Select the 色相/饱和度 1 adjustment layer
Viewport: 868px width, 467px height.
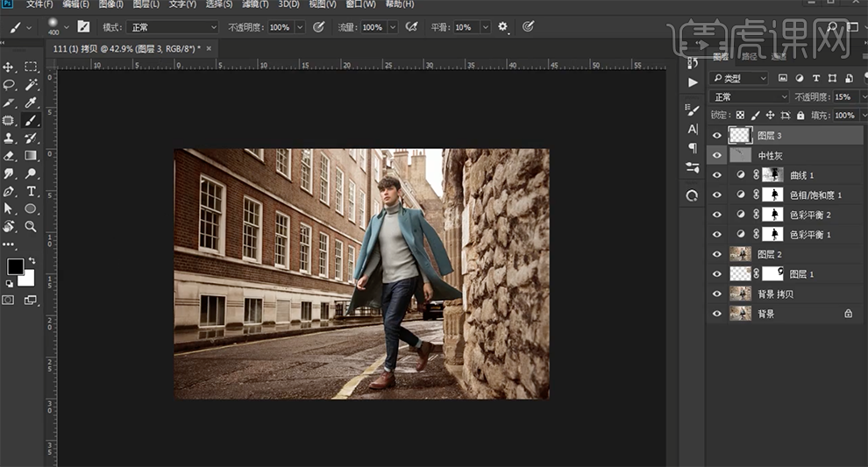815,195
